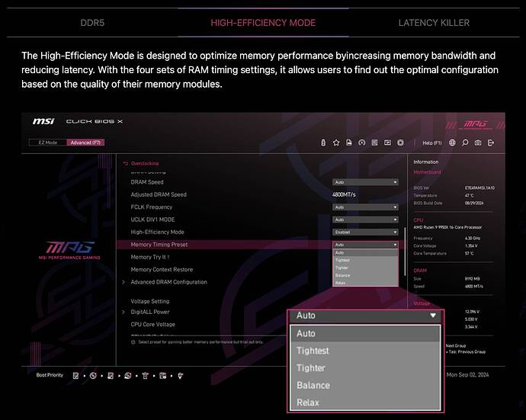
Task: Click the bottle-shaped icon left of the star
Action: coord(323,143)
